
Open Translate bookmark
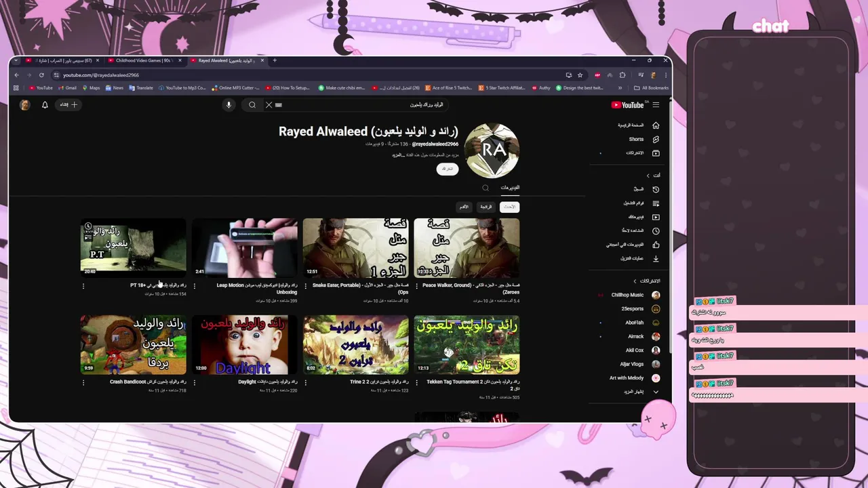click(x=141, y=87)
